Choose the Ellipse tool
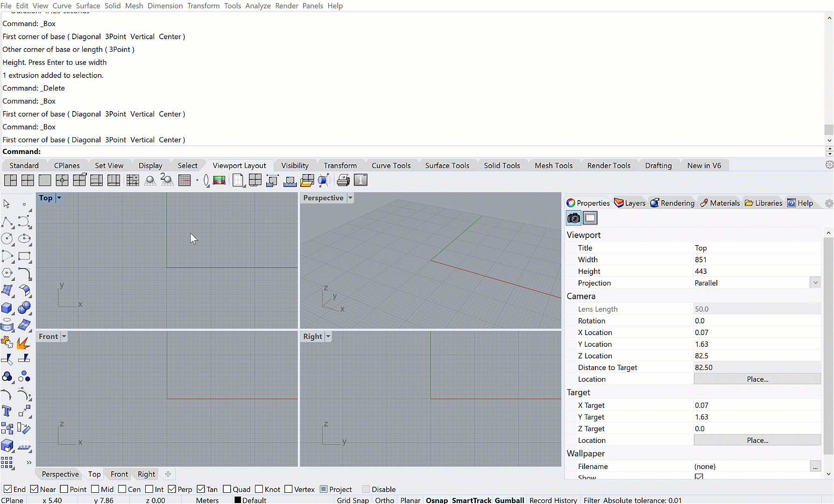The height and width of the screenshot is (504, 834). pyautogui.click(x=24, y=239)
